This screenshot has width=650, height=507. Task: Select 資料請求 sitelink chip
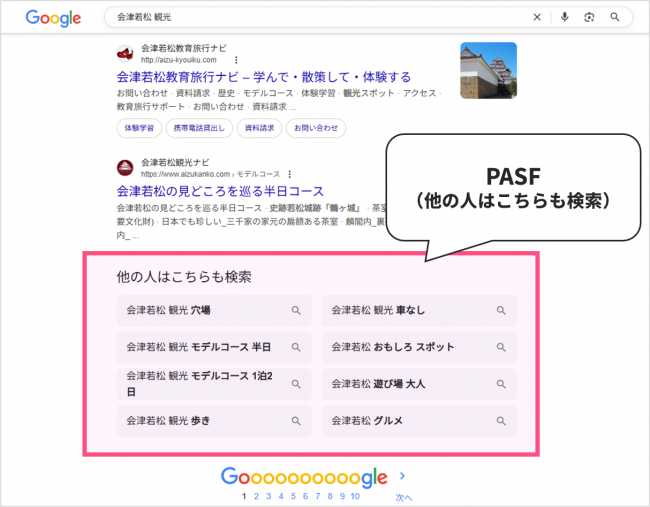[x=260, y=128]
